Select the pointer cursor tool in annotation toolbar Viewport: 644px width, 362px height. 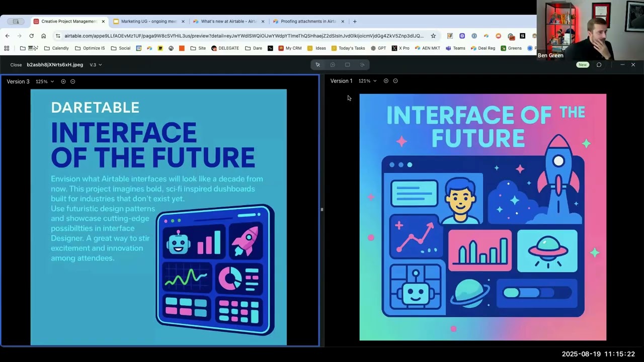[317, 65]
